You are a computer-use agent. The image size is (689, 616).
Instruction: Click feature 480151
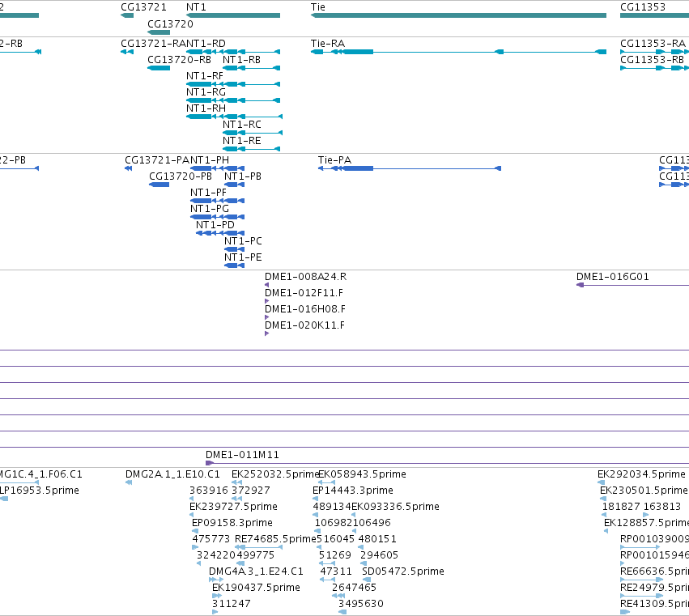pos(361,547)
